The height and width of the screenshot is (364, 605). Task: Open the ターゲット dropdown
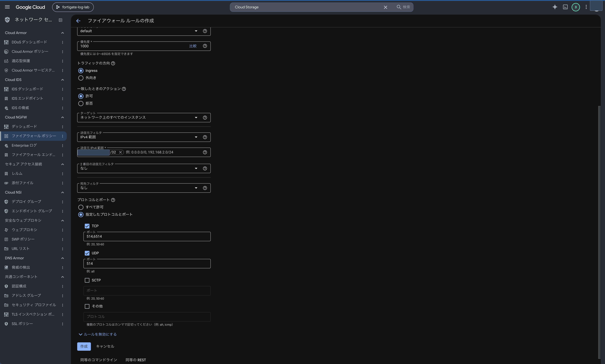tap(144, 117)
